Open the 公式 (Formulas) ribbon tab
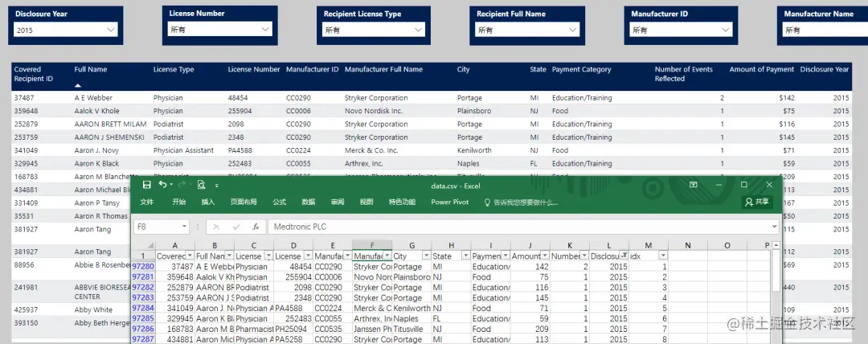Image resolution: width=868 pixels, height=344 pixels. (x=280, y=203)
